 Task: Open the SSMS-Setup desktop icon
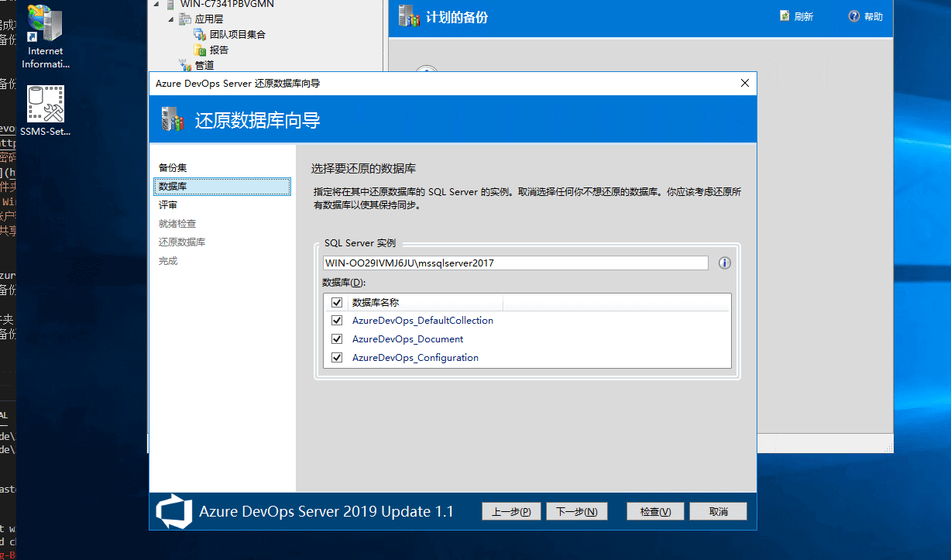tap(45, 104)
